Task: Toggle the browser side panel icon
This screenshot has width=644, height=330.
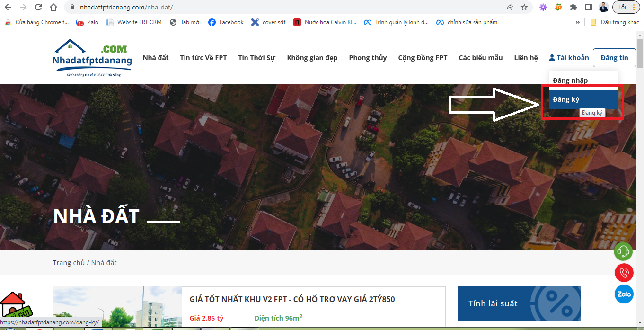Action: [x=589, y=7]
